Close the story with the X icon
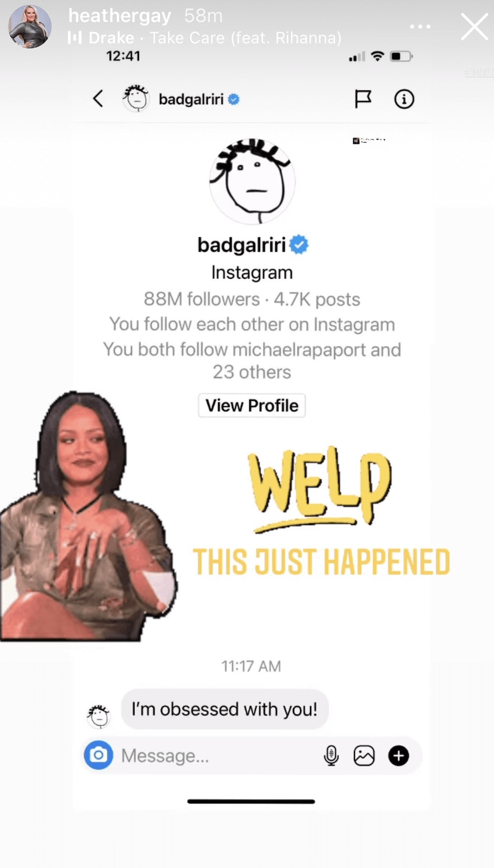This screenshot has height=868, width=494. tap(475, 27)
